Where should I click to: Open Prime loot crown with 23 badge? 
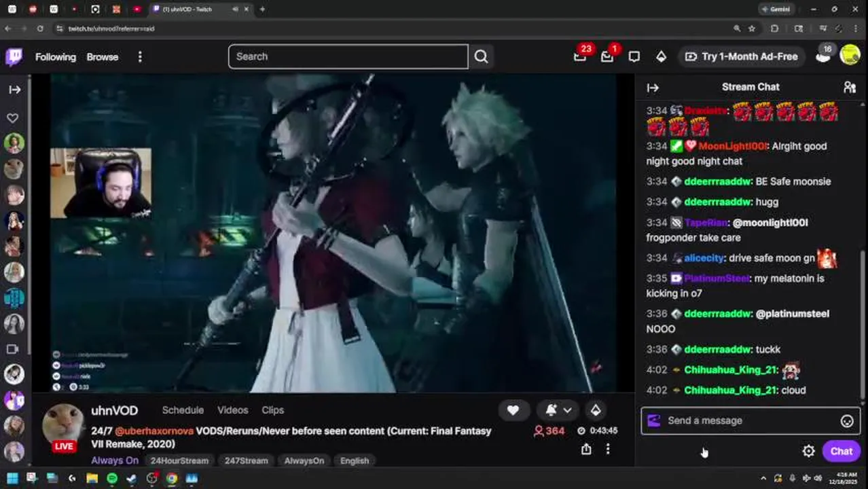pyautogui.click(x=581, y=56)
